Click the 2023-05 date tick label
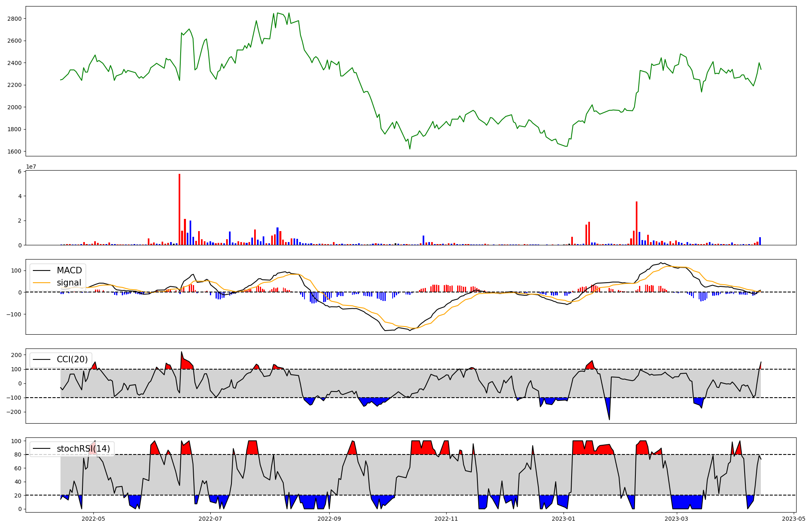 pyautogui.click(x=794, y=519)
